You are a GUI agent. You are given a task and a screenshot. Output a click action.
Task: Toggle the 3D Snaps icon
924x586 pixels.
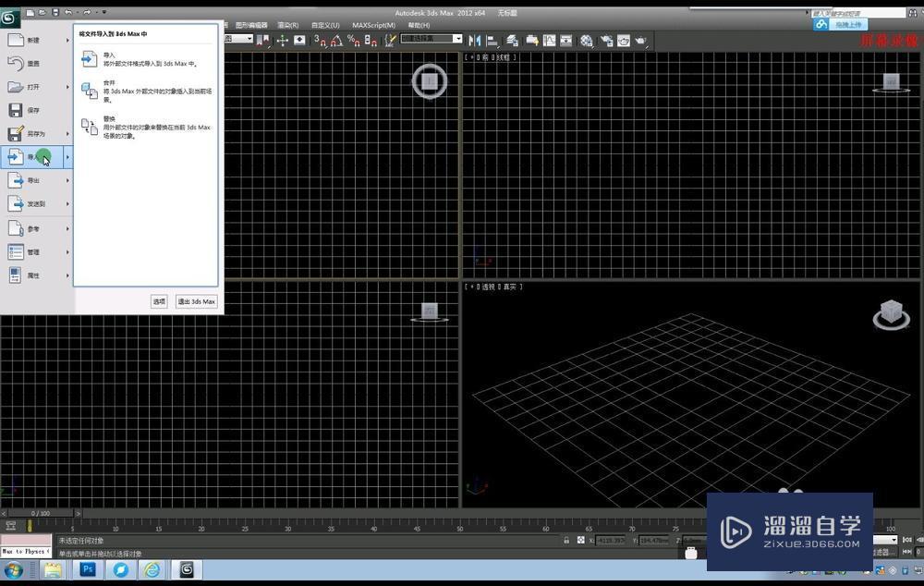coord(319,41)
